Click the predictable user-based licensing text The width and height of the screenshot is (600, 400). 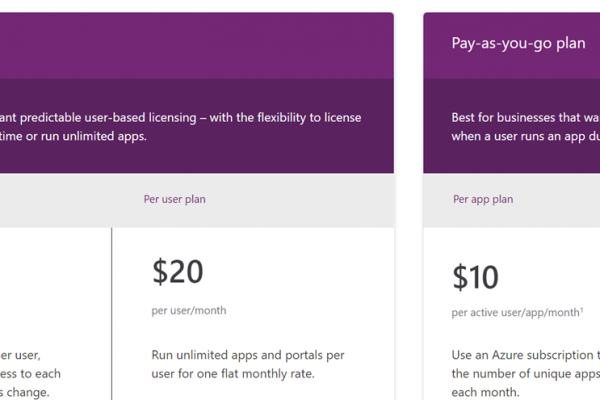(x=108, y=118)
